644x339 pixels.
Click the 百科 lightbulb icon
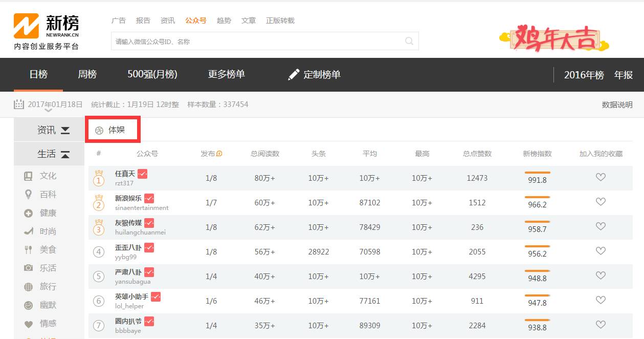[x=28, y=195]
